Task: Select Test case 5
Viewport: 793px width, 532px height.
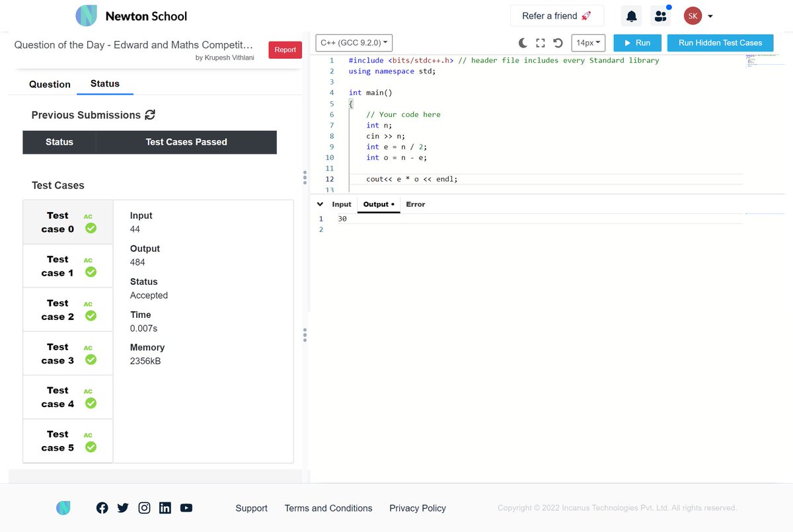Action: 68,440
